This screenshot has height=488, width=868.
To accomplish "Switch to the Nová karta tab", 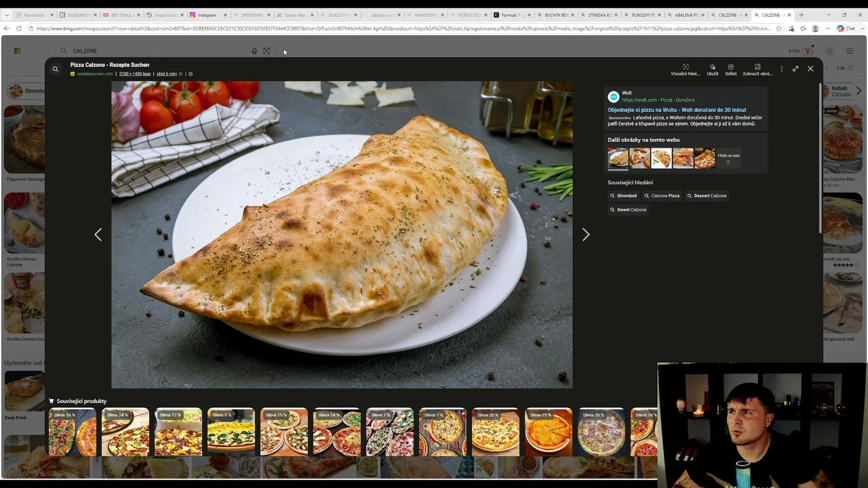I will [x=34, y=15].
